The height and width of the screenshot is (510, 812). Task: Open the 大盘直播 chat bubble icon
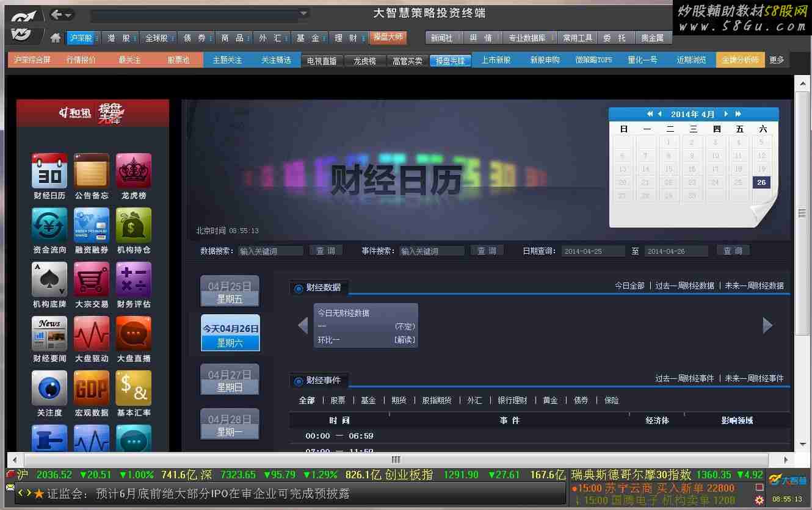(x=134, y=334)
